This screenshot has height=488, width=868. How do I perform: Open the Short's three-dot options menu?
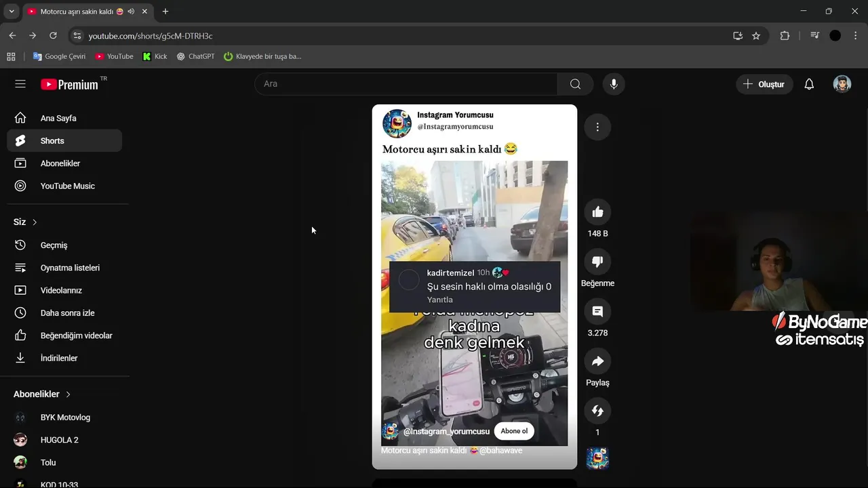tap(597, 127)
